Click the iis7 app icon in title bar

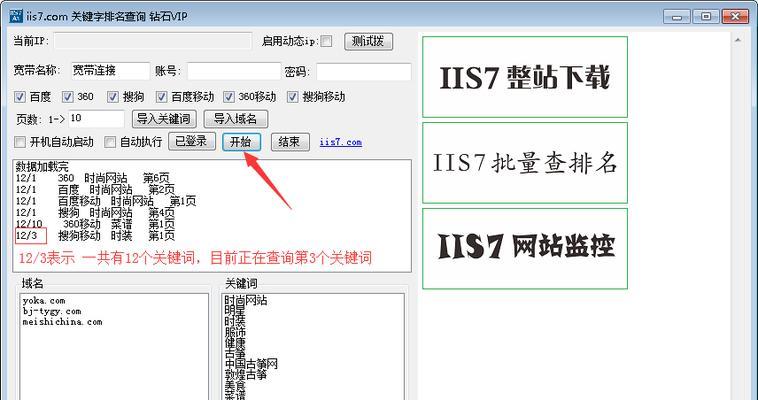[x=16, y=16]
